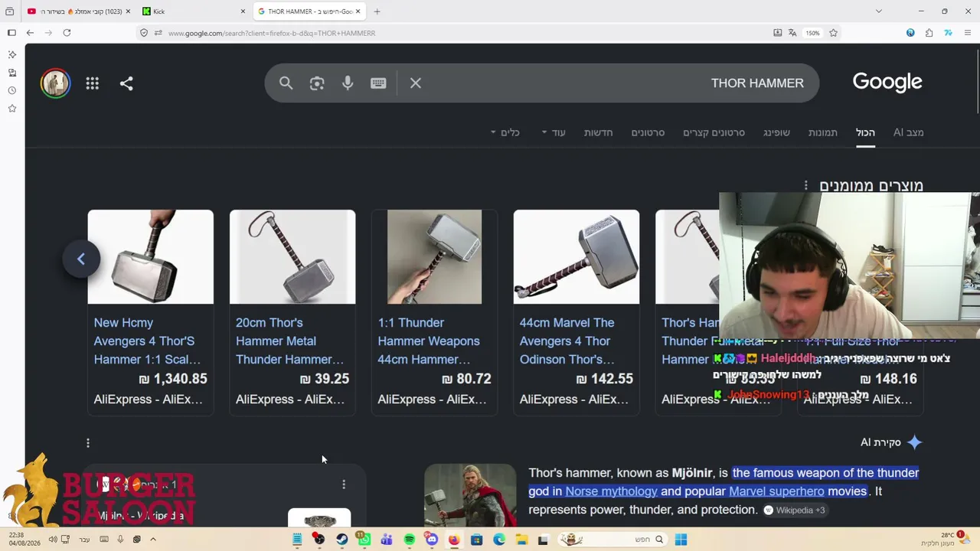Select the All results tab (הכול)
This screenshot has width=980, height=551.
click(x=865, y=132)
